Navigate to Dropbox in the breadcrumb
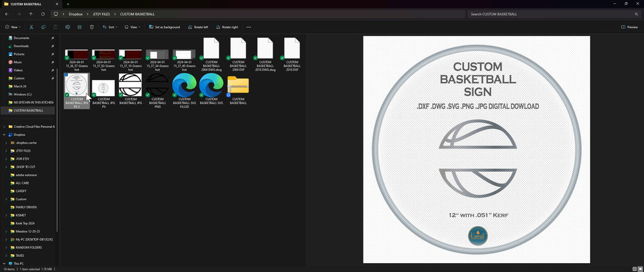This screenshot has height=272, width=644. 75,14
